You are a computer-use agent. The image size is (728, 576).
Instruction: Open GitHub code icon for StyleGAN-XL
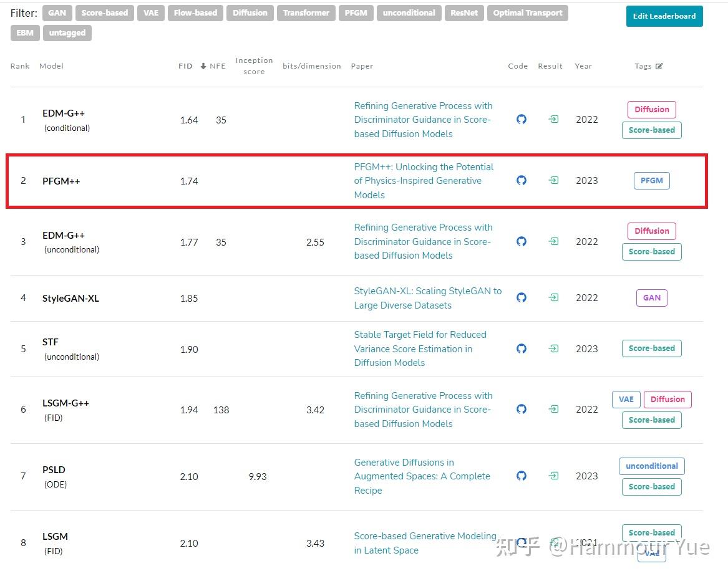pyautogui.click(x=522, y=298)
